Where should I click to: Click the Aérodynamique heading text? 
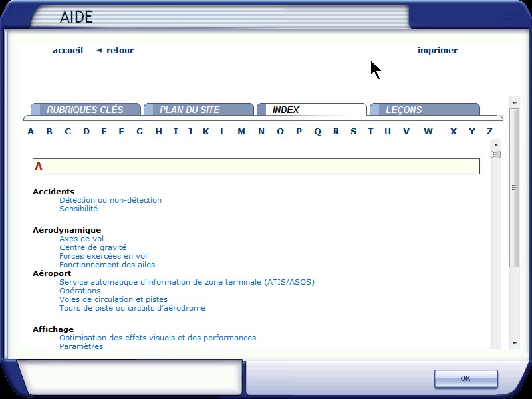[x=67, y=230]
